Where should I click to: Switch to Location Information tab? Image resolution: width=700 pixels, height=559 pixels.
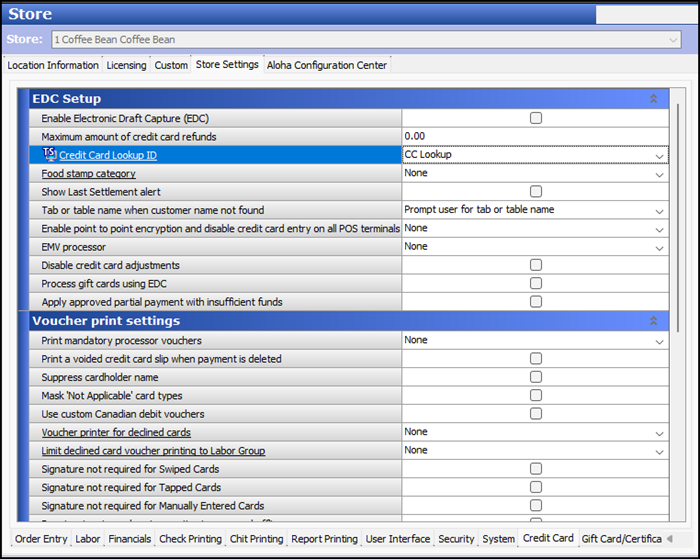[x=53, y=65]
